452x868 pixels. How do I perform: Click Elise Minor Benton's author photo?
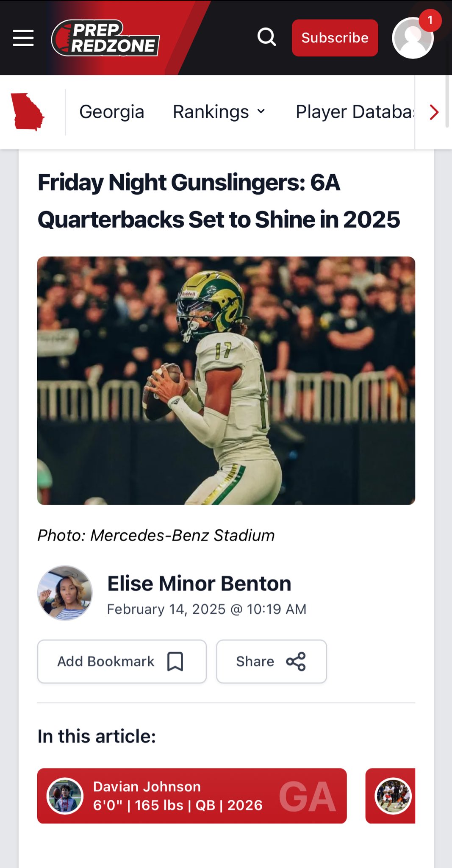pos(65,593)
